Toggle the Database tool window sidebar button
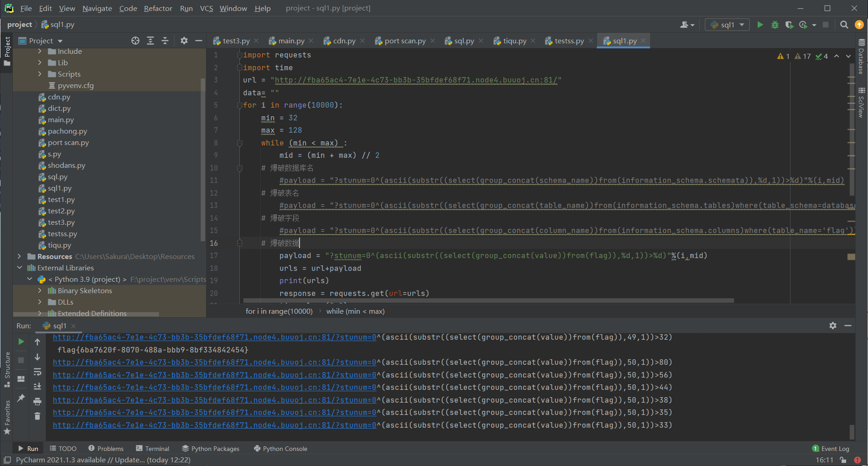This screenshot has height=466, width=868. tap(861, 56)
